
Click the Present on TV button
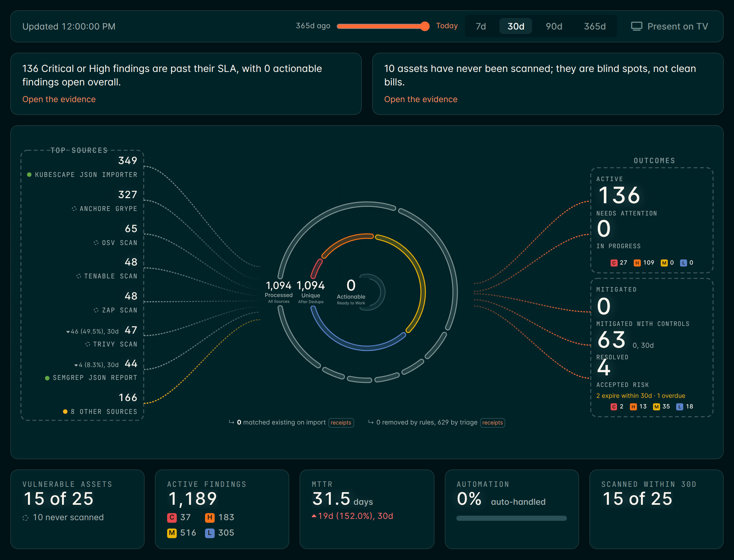pos(669,26)
